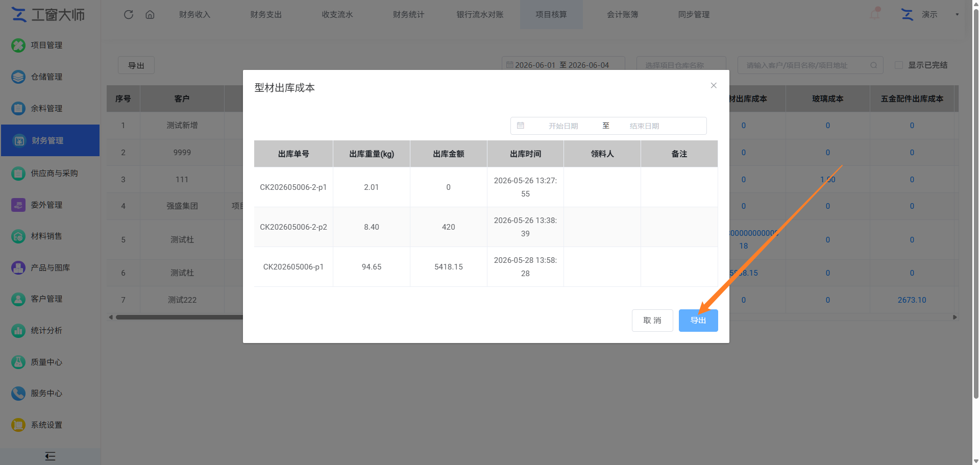
Task: Collapse the sidebar with bottom icon
Action: (x=50, y=456)
